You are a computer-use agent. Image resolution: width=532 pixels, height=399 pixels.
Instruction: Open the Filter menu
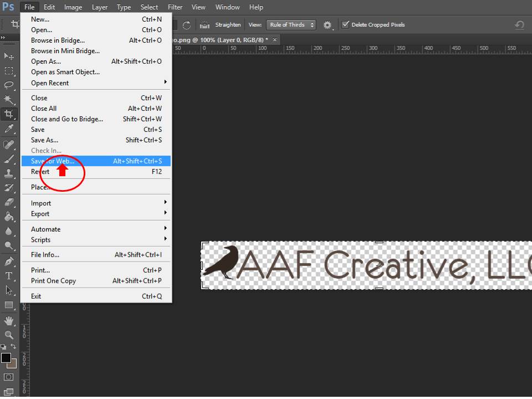(175, 7)
